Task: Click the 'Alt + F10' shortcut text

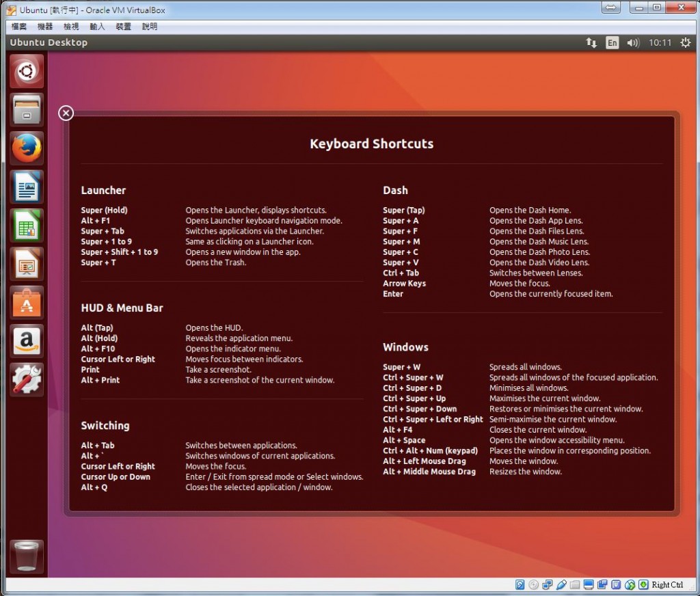Action: pos(98,349)
